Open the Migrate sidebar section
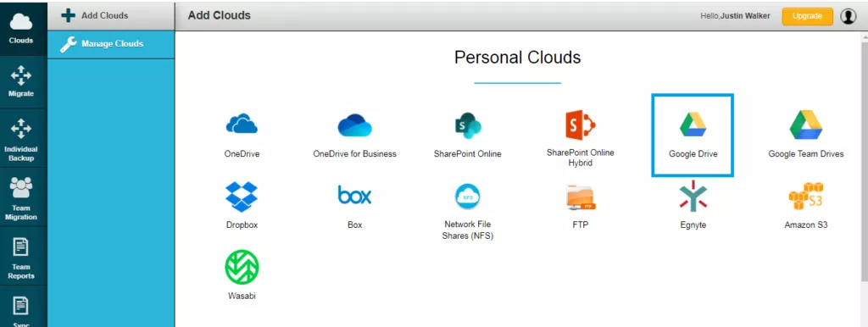 (x=21, y=81)
